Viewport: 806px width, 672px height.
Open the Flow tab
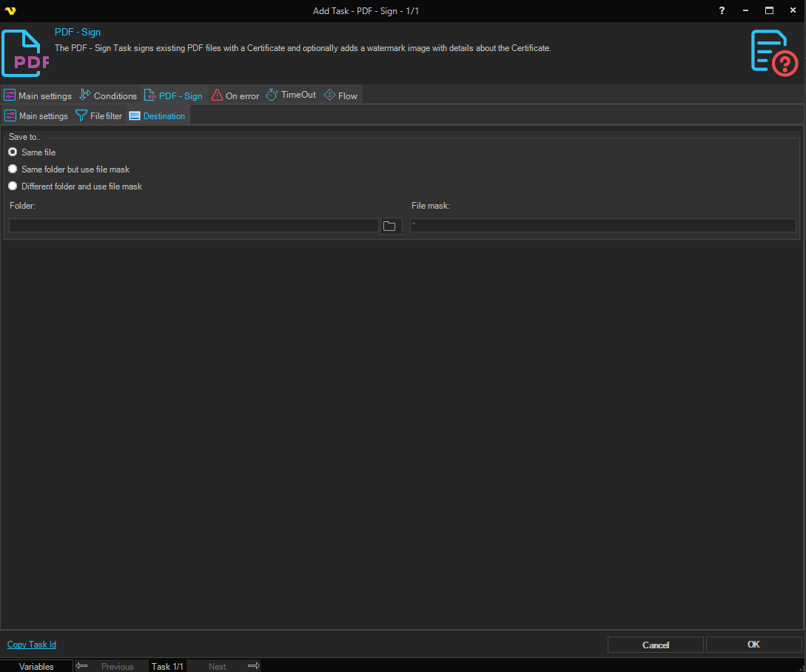341,95
